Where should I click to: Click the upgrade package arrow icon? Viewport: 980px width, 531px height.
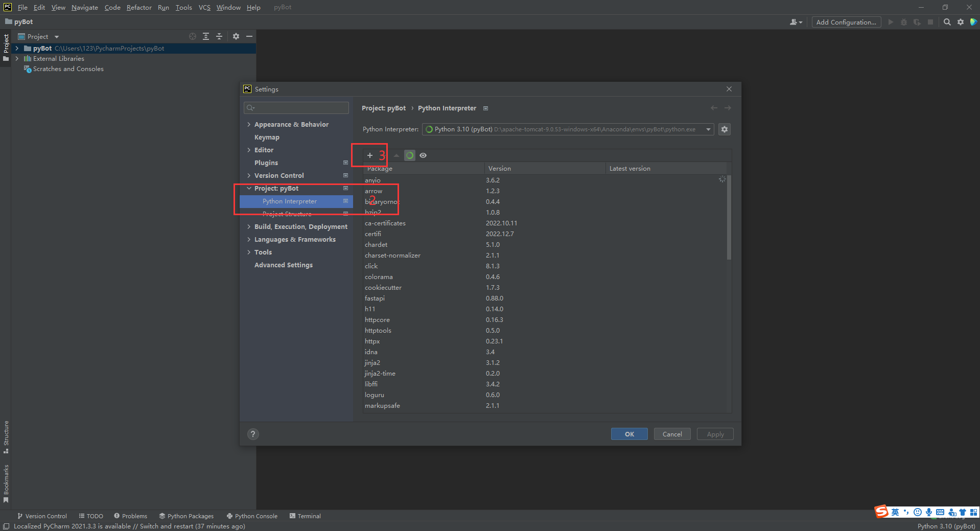point(396,155)
